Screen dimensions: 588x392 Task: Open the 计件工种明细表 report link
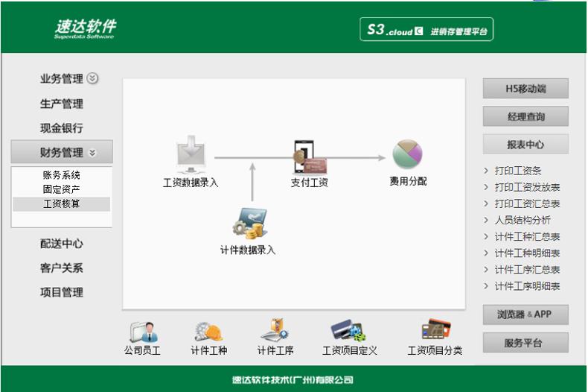(x=527, y=253)
